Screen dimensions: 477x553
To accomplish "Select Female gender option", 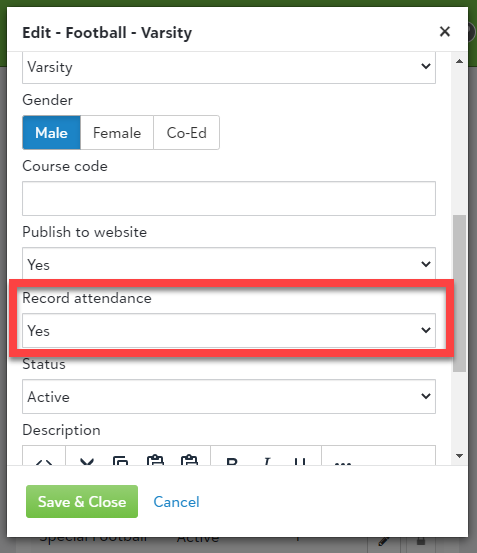I will pyautogui.click(x=117, y=133).
